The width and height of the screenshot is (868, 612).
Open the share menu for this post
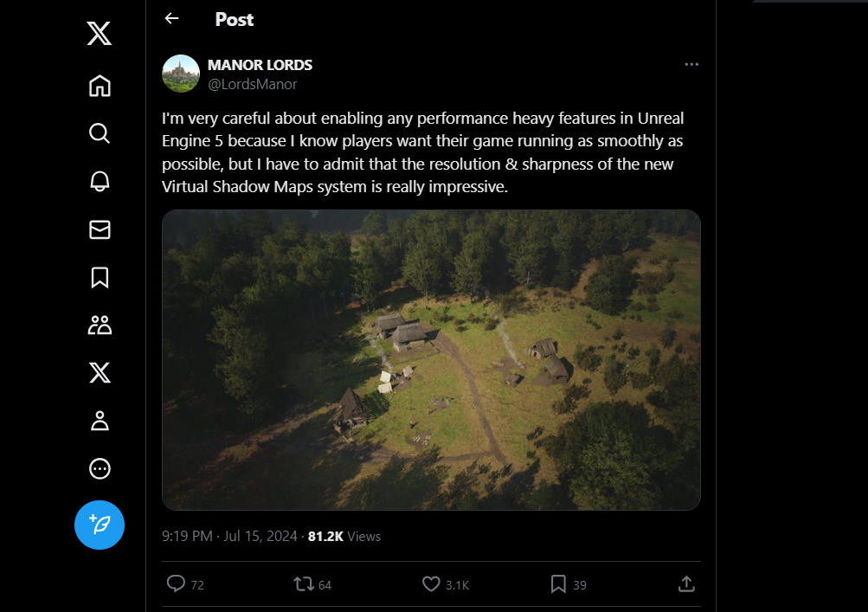click(686, 584)
